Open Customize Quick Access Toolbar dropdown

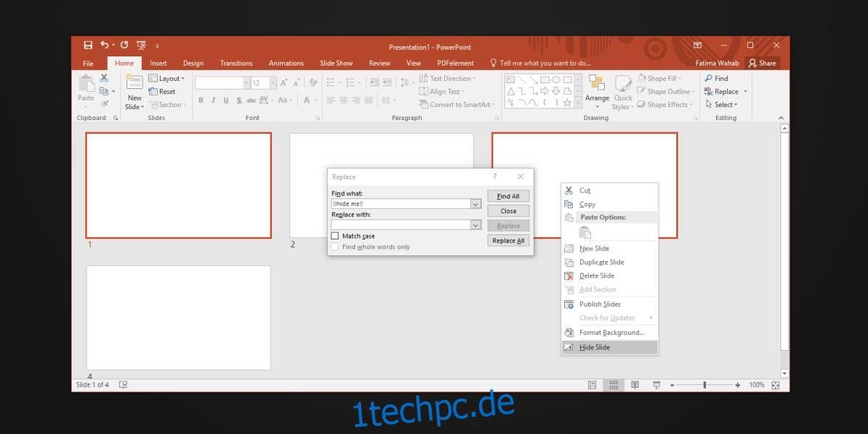coord(157,45)
